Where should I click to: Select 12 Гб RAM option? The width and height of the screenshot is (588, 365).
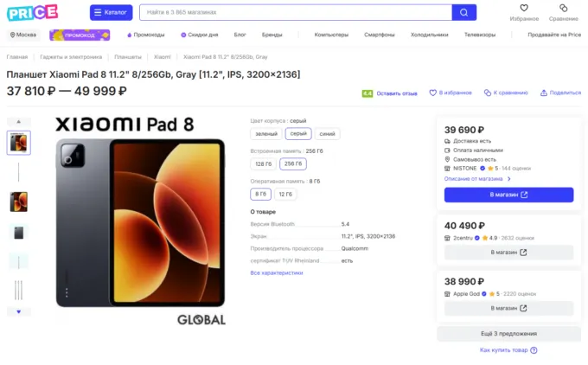pyautogui.click(x=285, y=195)
